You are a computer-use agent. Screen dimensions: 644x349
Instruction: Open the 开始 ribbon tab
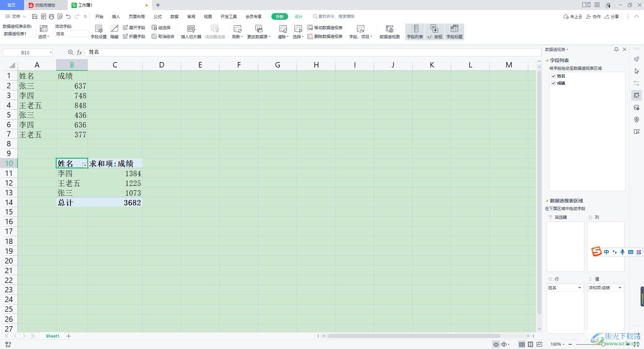click(99, 16)
